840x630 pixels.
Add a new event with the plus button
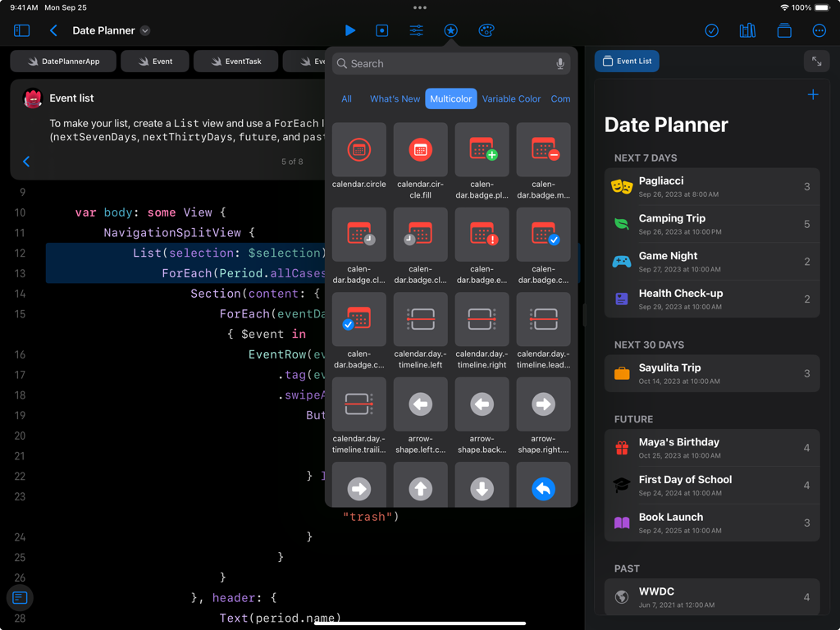pyautogui.click(x=813, y=94)
